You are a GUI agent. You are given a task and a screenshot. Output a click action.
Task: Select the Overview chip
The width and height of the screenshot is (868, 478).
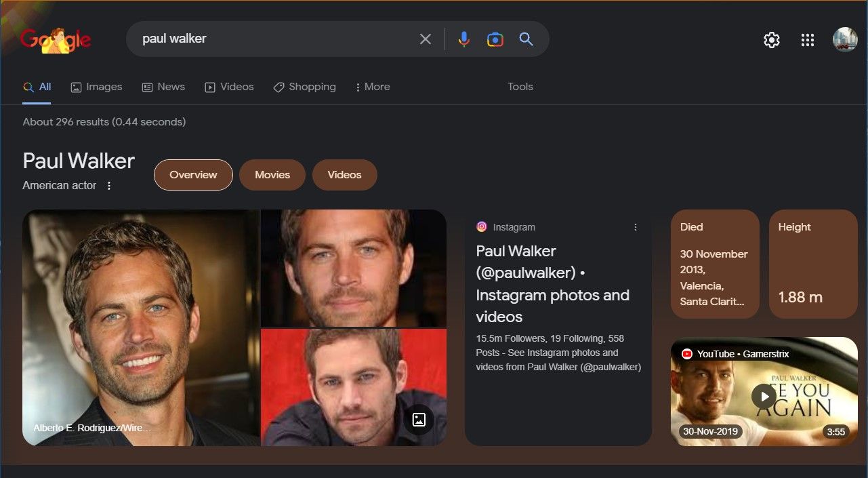tap(192, 174)
